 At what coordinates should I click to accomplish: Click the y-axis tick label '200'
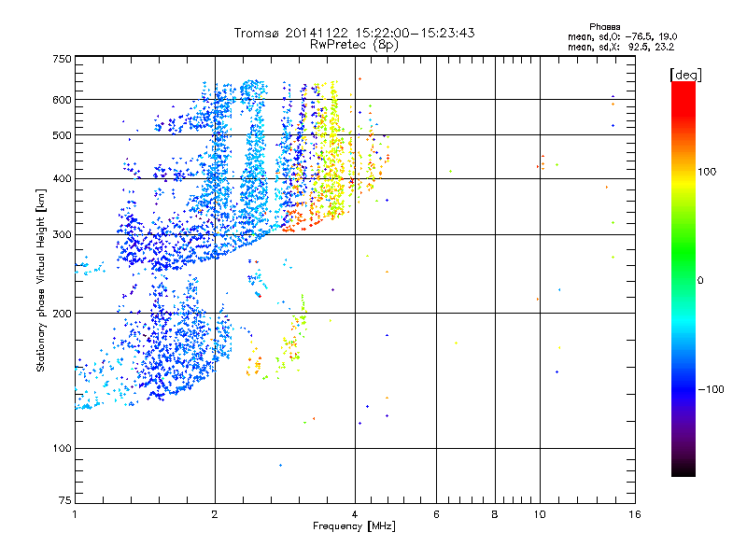coord(62,314)
